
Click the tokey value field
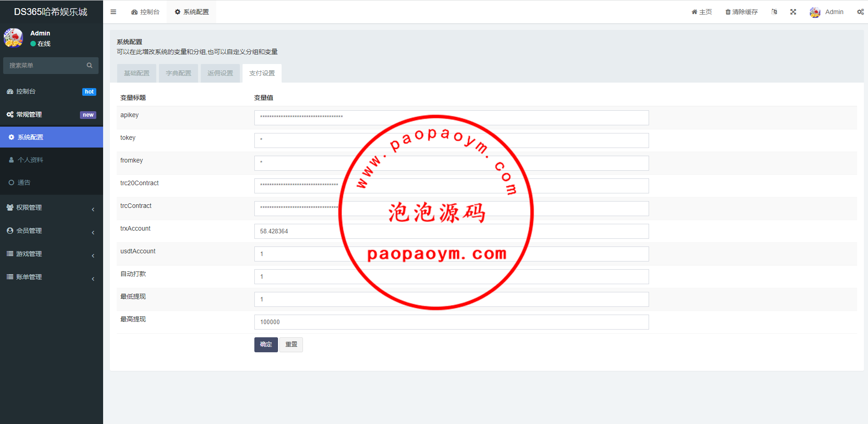pyautogui.click(x=451, y=140)
